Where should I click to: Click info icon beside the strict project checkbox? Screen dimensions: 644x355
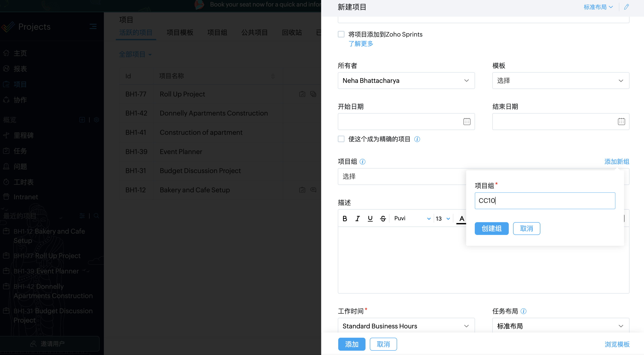click(417, 139)
